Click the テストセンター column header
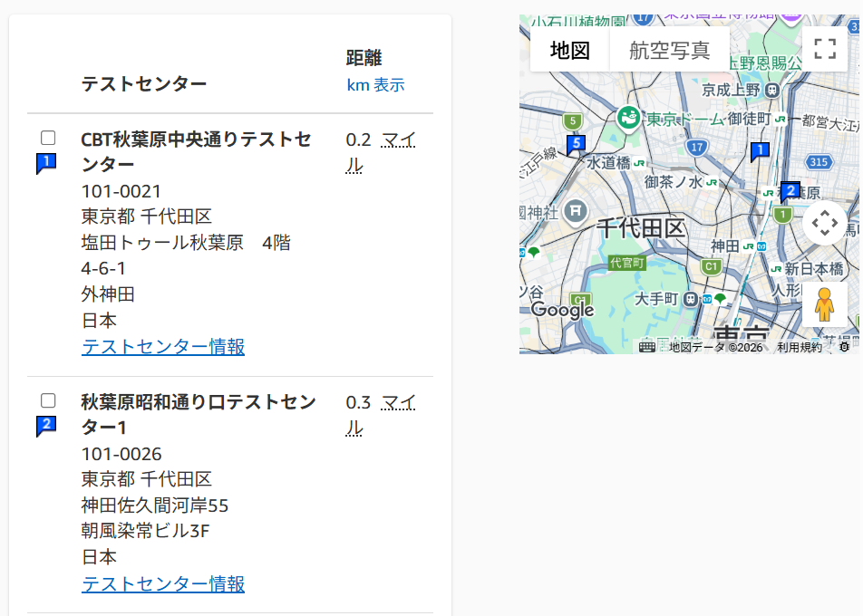This screenshot has width=863, height=616. 143,84
